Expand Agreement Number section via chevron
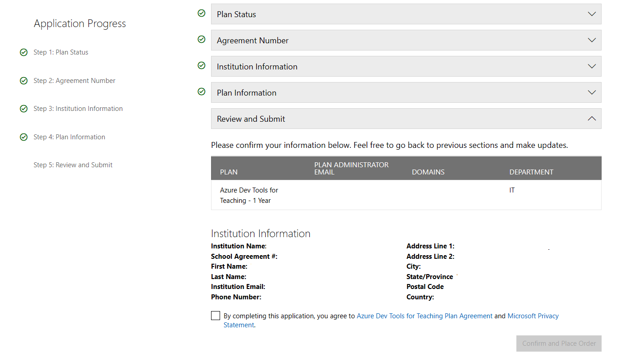 pos(592,40)
